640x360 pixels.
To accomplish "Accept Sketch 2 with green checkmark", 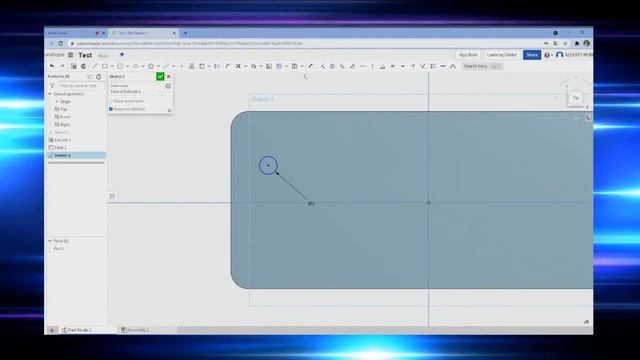I will click(x=160, y=76).
